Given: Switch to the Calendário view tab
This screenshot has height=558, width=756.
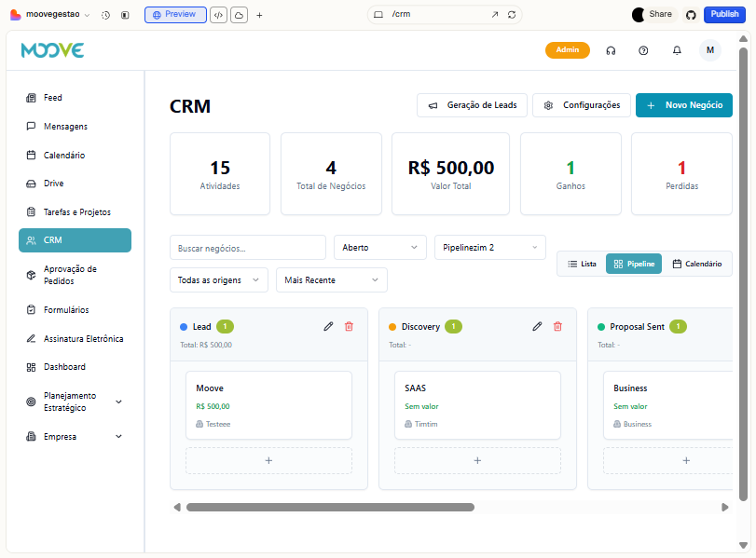Looking at the screenshot, I should pyautogui.click(x=697, y=264).
